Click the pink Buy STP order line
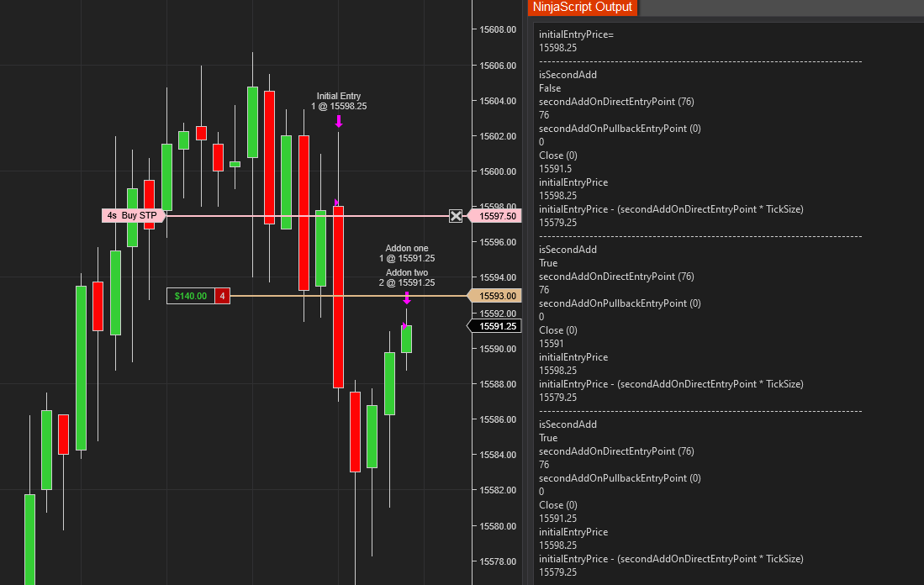Viewport: 924px width, 585px height. pos(306,216)
